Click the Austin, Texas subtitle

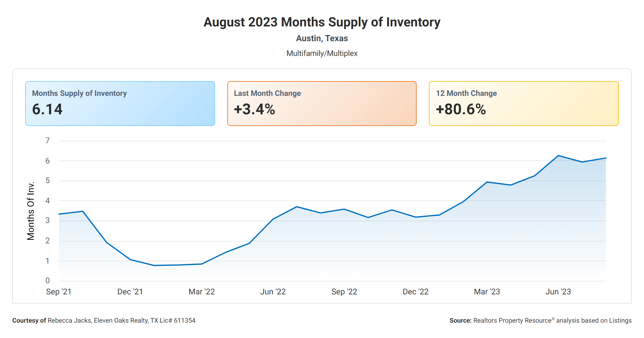tap(322, 38)
